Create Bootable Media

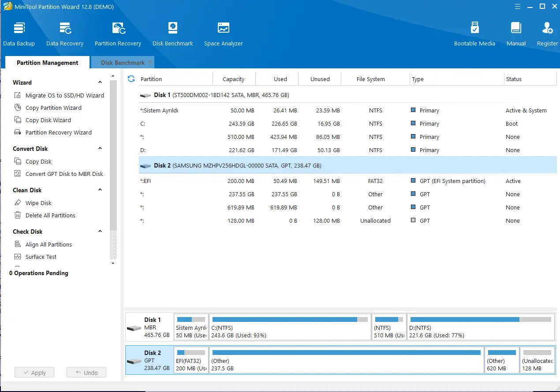pyautogui.click(x=474, y=34)
